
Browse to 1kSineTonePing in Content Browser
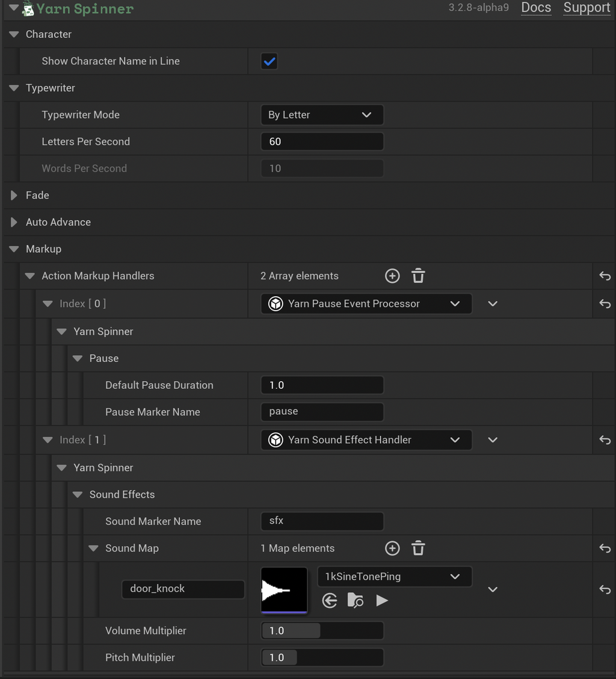pos(356,601)
